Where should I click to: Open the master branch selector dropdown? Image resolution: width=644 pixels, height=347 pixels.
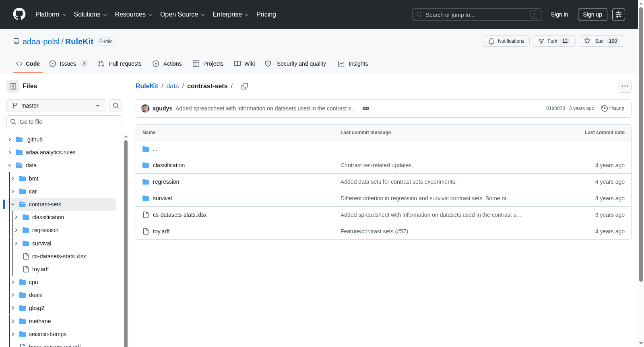click(56, 106)
